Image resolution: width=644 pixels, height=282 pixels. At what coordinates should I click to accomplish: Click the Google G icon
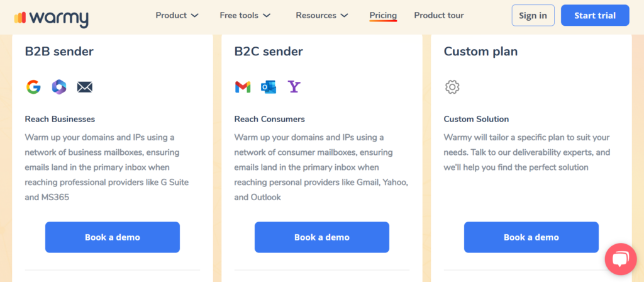tap(34, 87)
